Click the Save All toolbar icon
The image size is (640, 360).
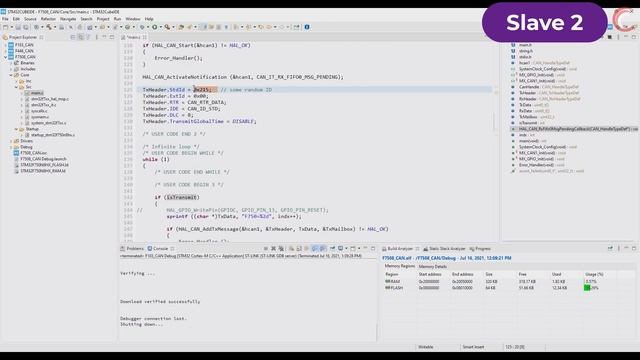click(25, 27)
